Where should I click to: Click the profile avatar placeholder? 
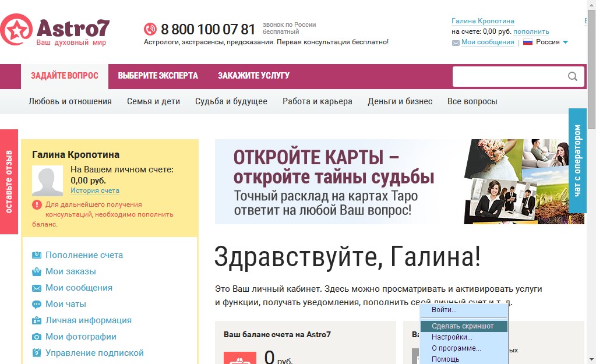48,181
